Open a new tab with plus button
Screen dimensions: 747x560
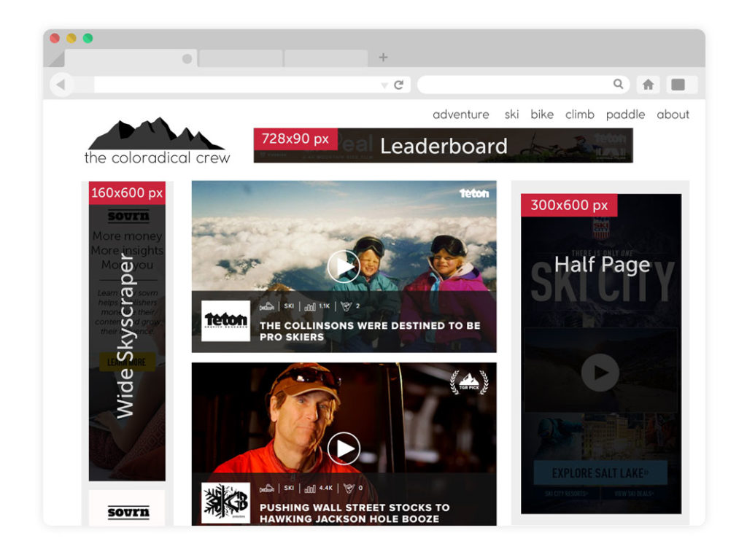pyautogui.click(x=383, y=58)
